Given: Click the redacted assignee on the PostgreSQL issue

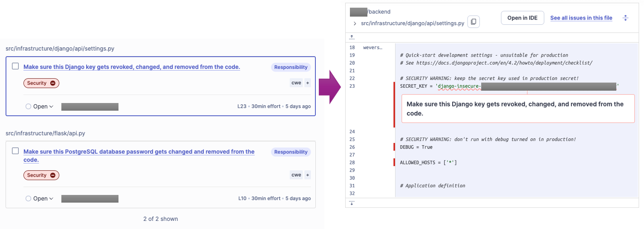Looking at the screenshot, I should tap(90, 198).
